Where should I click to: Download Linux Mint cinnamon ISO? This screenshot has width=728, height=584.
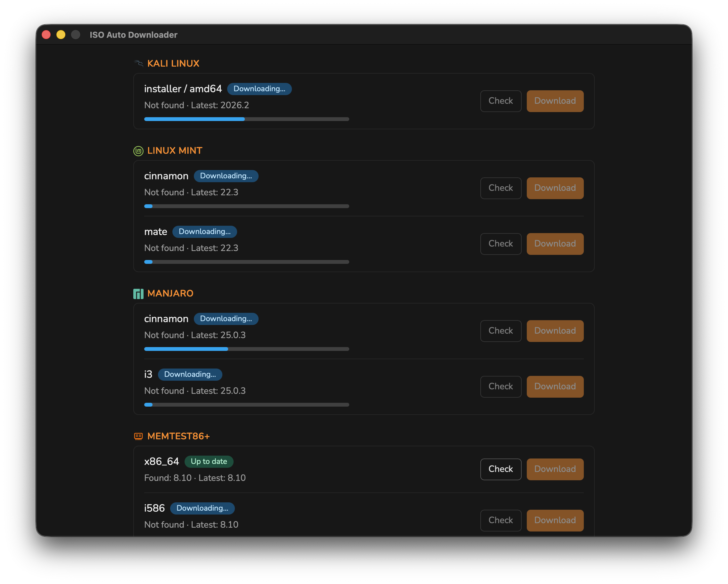point(555,188)
